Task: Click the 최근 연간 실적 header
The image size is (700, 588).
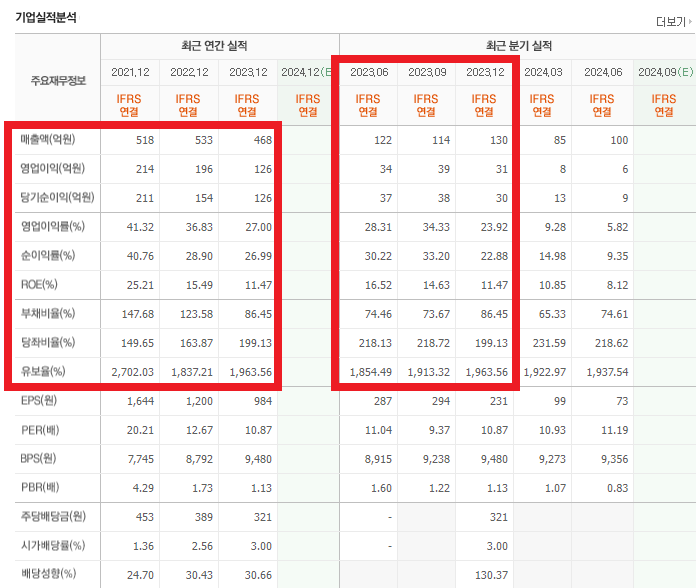Action: [x=214, y=46]
